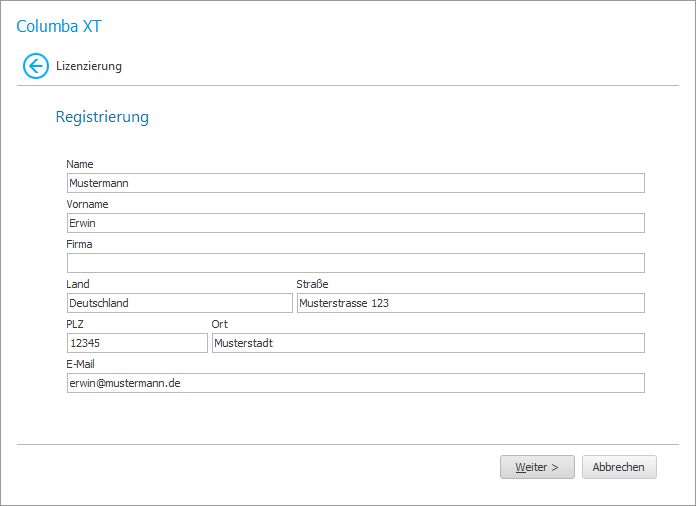Image resolution: width=696 pixels, height=506 pixels.
Task: Select the Vorname field containing Erwin
Action: tap(355, 223)
